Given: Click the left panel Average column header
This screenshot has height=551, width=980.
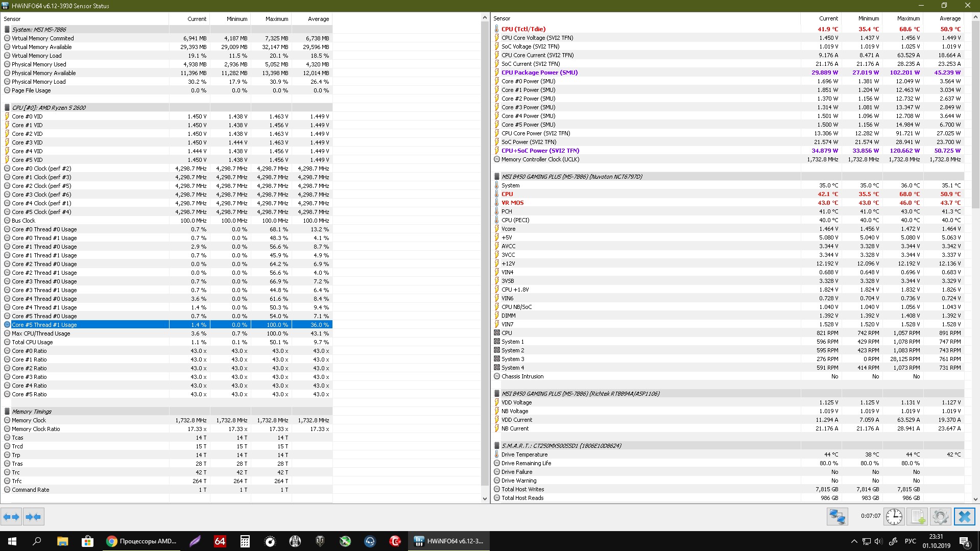Looking at the screenshot, I should pyautogui.click(x=312, y=19).
